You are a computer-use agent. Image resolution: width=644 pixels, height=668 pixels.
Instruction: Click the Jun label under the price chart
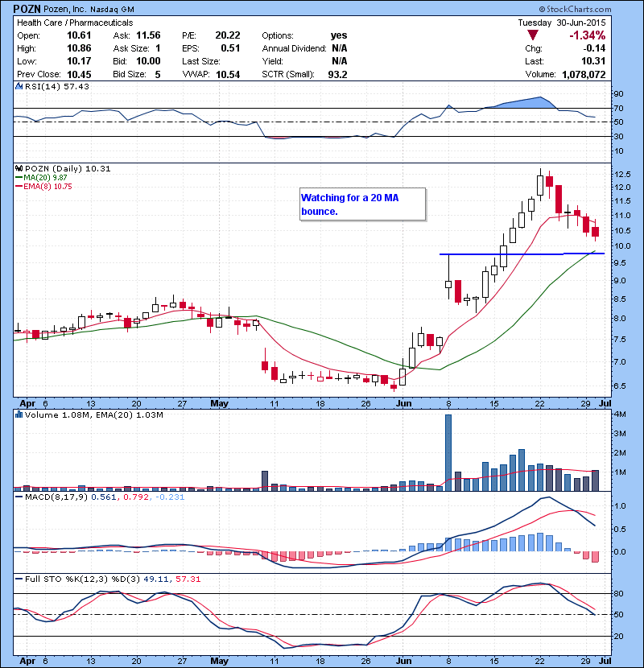pos(403,403)
